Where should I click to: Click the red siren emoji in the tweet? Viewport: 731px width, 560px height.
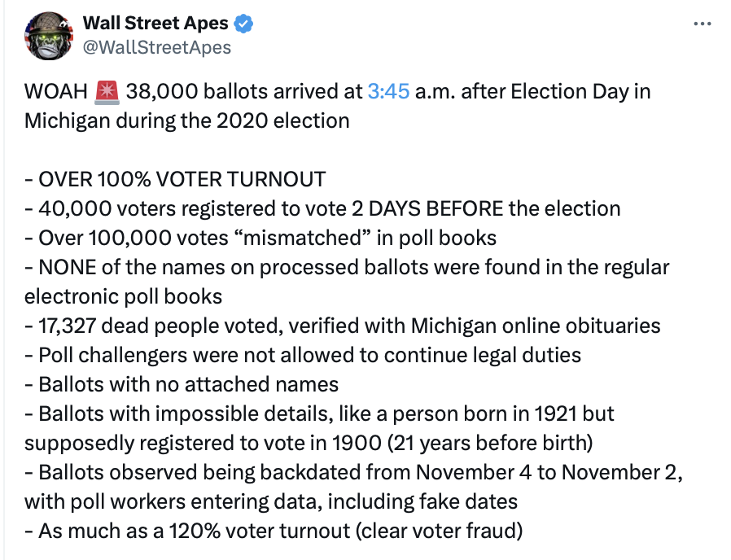pyautogui.click(x=107, y=91)
